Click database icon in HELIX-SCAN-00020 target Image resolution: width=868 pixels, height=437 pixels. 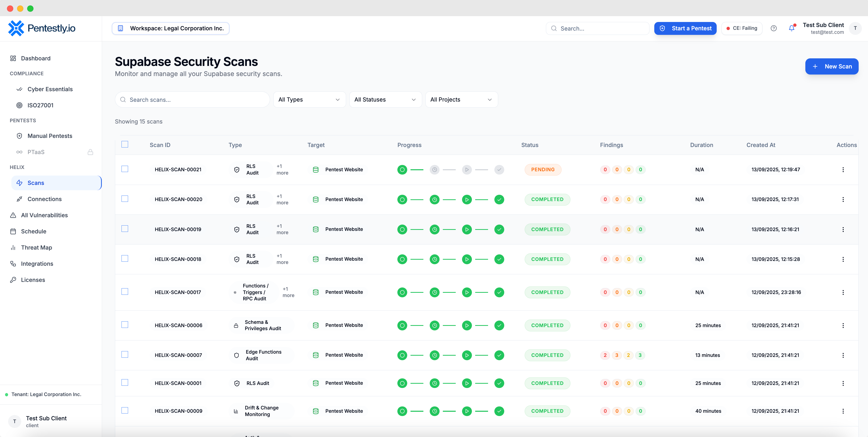315,200
